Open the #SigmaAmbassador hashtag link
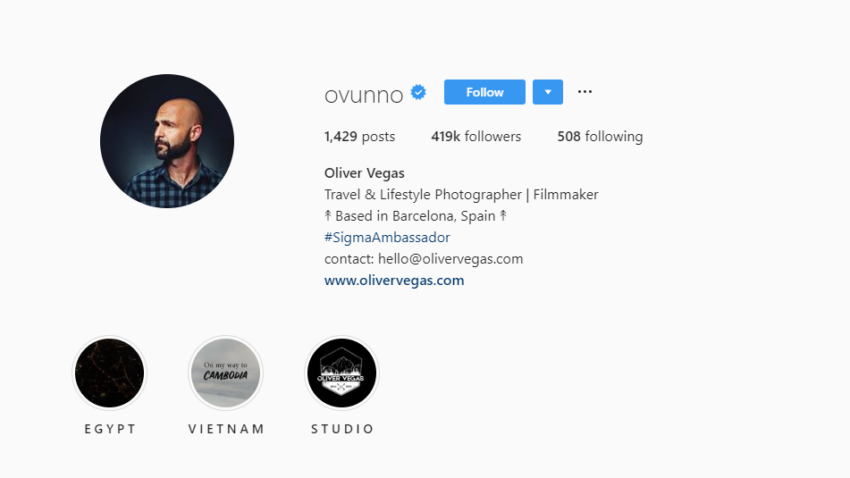Screen dimensions: 850x478 pos(387,237)
